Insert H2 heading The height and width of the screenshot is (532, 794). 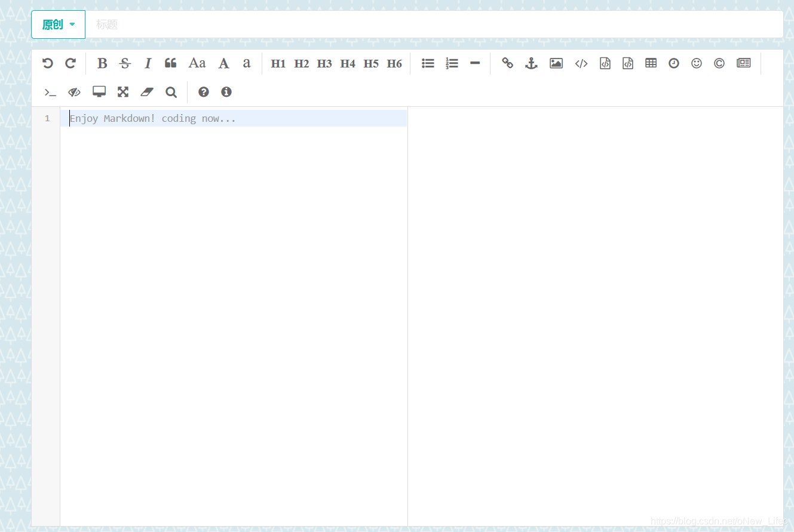click(302, 64)
